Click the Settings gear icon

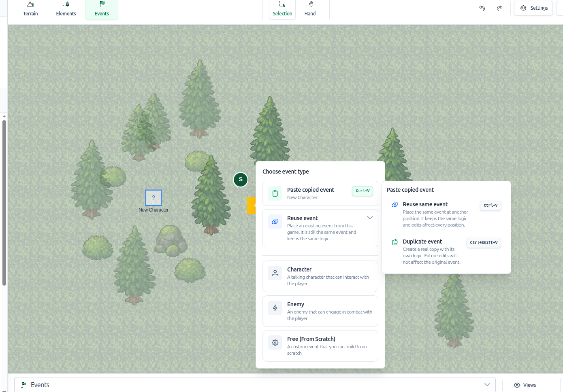point(523,8)
